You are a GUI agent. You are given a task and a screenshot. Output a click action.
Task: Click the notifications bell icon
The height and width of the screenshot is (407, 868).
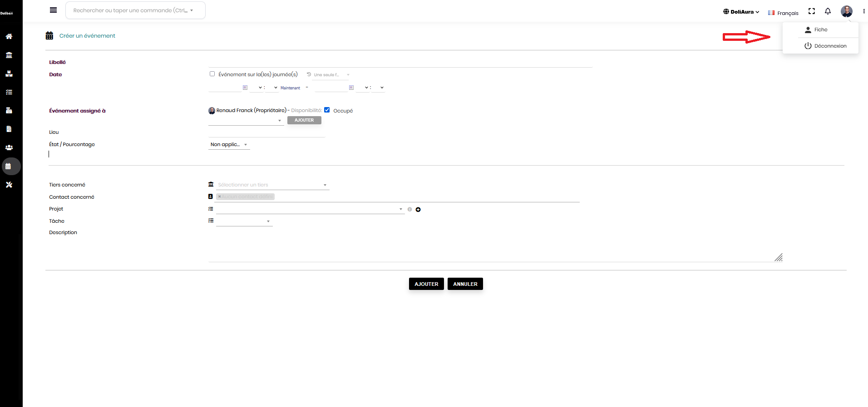click(x=828, y=11)
